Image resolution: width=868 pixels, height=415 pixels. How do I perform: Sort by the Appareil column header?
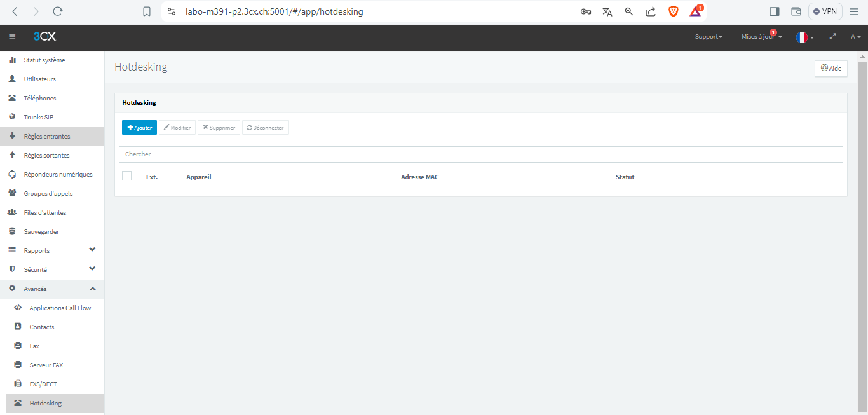click(199, 177)
